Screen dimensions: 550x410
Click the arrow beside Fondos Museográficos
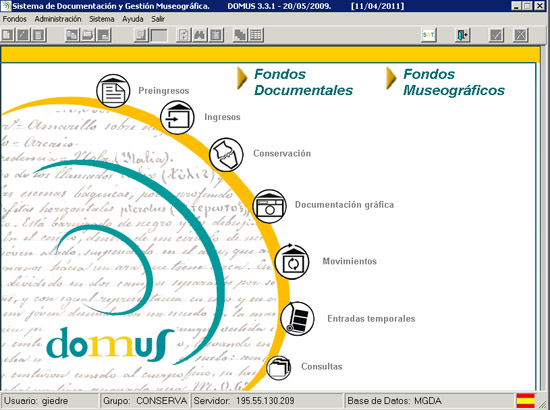click(x=391, y=78)
